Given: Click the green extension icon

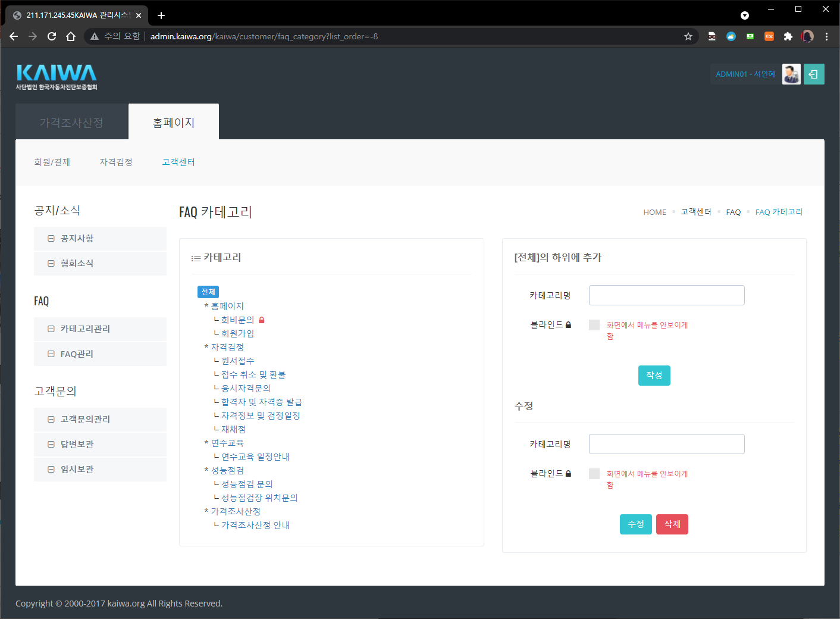Looking at the screenshot, I should 750,36.
